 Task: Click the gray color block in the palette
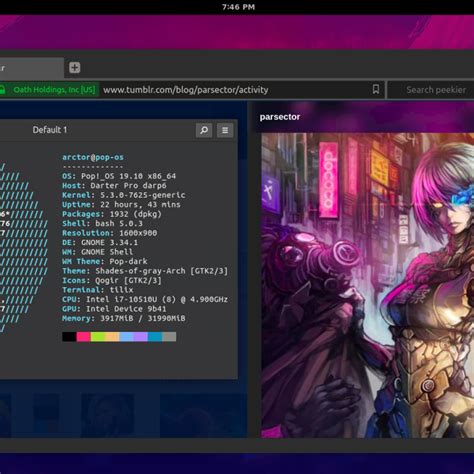(x=169, y=337)
